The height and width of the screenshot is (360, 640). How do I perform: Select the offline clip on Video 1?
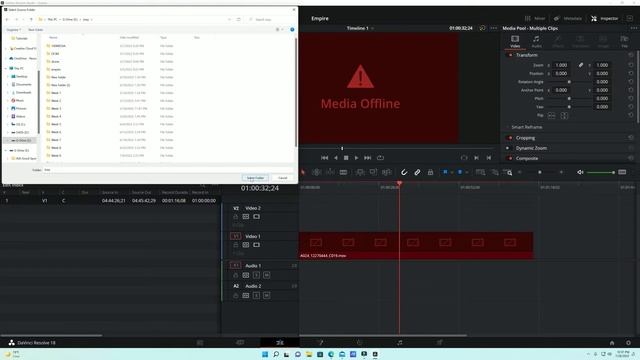coord(416,246)
